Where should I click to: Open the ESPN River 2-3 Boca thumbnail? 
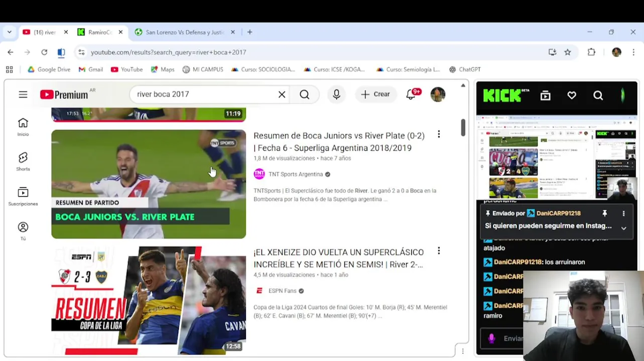(x=149, y=300)
